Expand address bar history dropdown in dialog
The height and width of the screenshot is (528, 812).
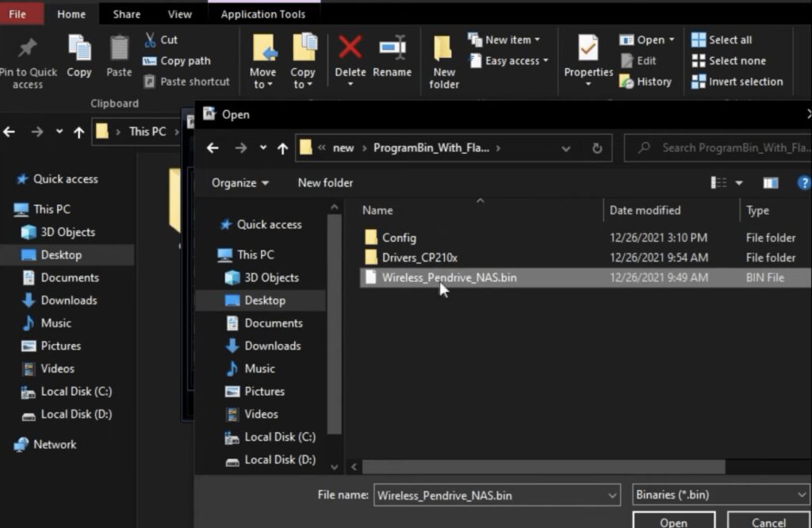[565, 148]
